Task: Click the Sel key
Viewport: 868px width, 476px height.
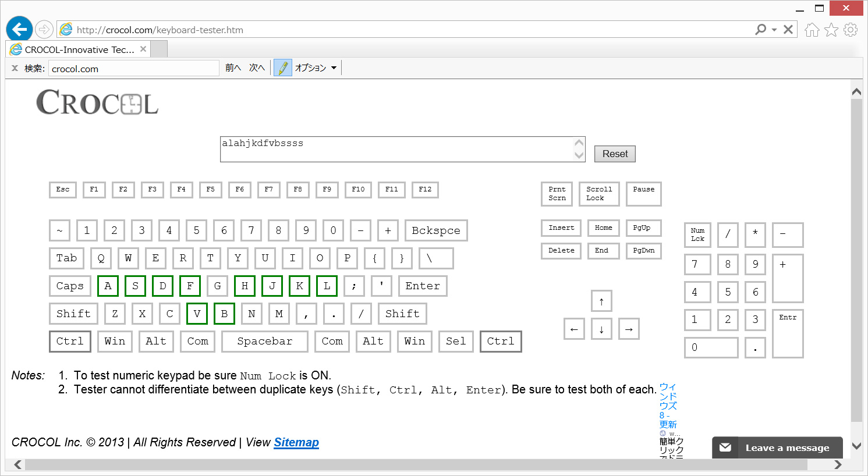Action: click(456, 341)
